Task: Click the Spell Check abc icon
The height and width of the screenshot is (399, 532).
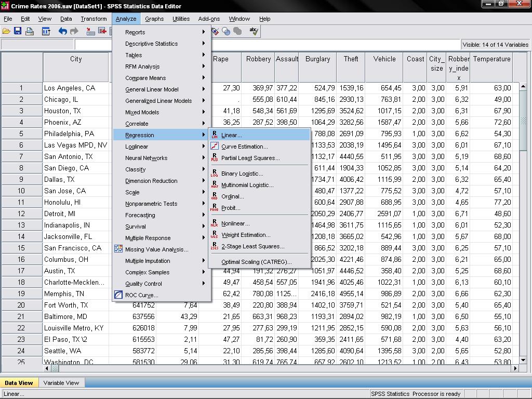Action: tap(254, 31)
